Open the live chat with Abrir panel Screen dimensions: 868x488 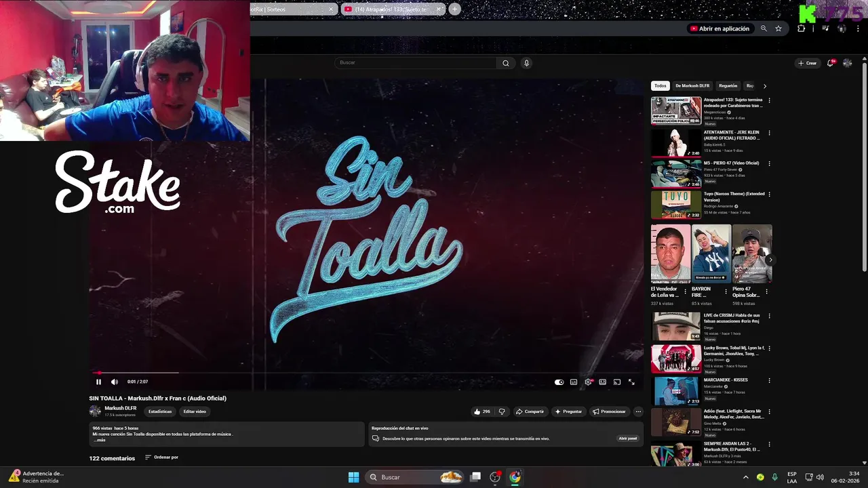tap(628, 439)
